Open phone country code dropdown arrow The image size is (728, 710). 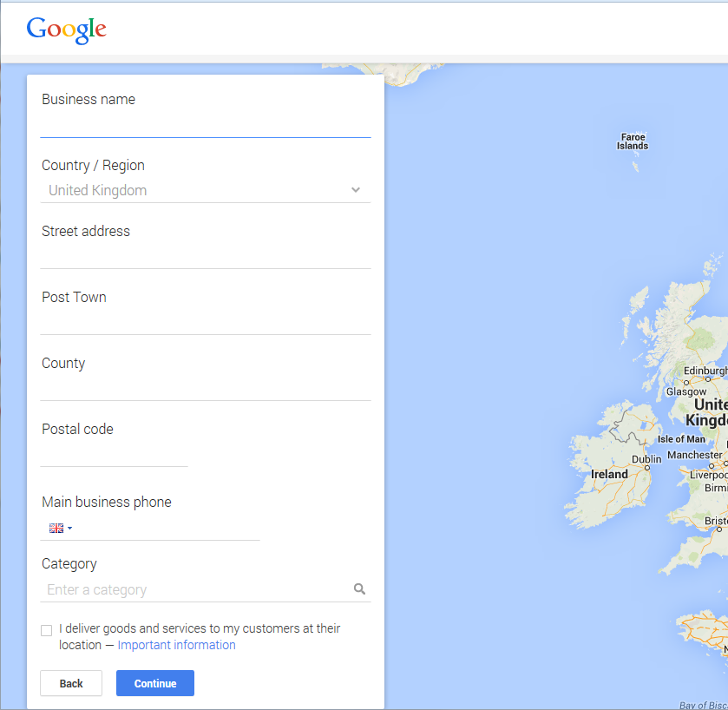pos(70,528)
